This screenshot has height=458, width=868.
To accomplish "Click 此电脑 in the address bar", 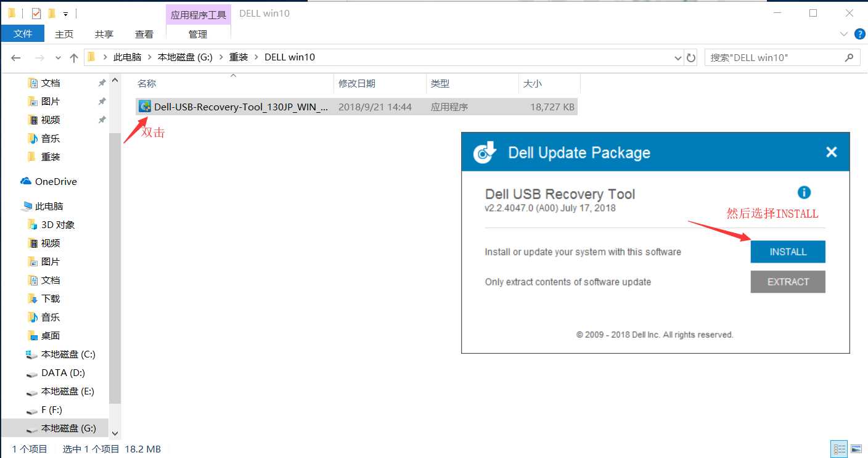I will tap(128, 57).
